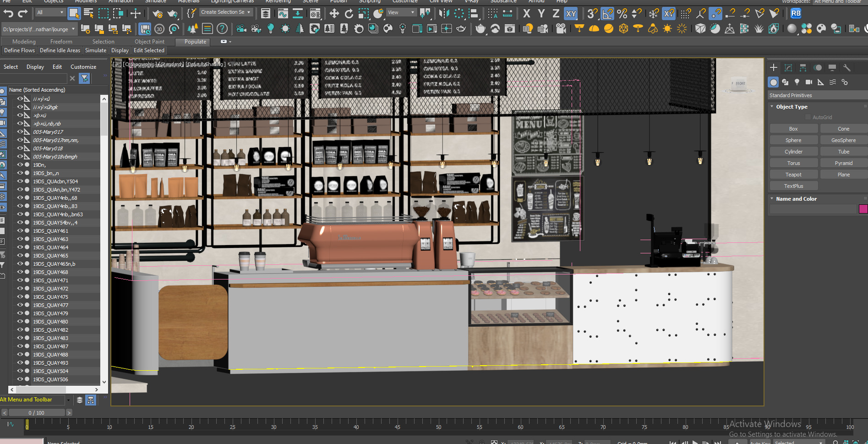This screenshot has height=444, width=868.
Task: Select Systems category gears icon
Action: click(x=845, y=82)
